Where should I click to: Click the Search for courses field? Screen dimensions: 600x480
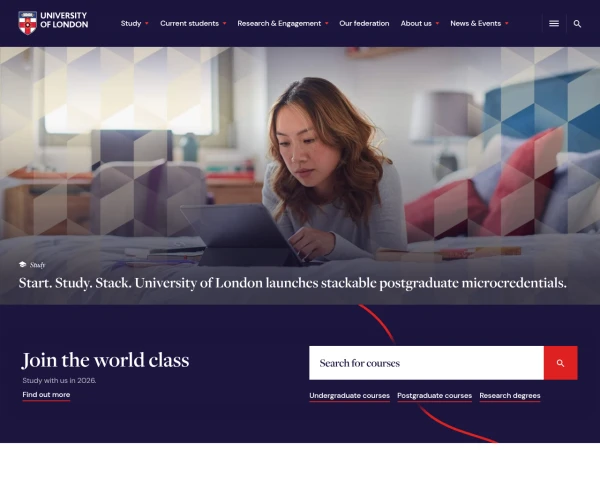tap(426, 363)
